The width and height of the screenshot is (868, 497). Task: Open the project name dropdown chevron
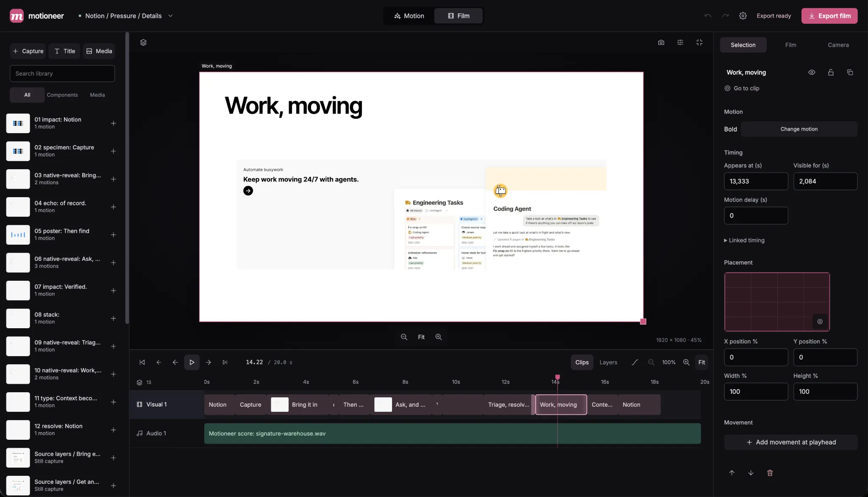pos(170,16)
